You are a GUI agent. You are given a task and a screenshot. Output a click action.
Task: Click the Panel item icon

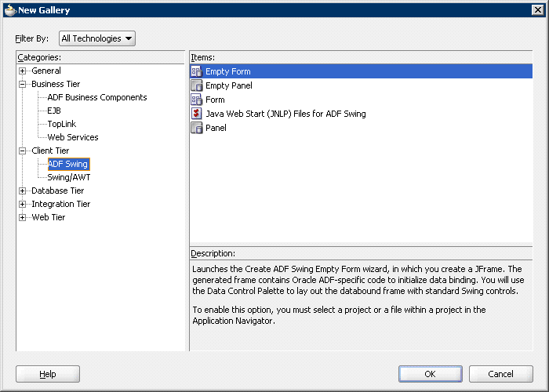click(197, 128)
